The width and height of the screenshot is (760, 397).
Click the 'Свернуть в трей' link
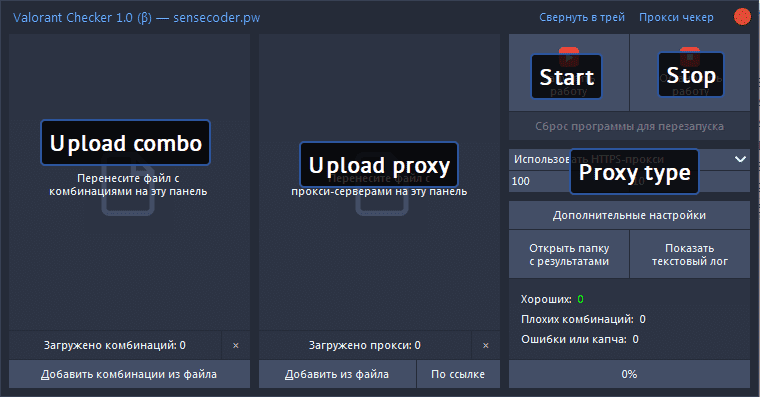[582, 17]
